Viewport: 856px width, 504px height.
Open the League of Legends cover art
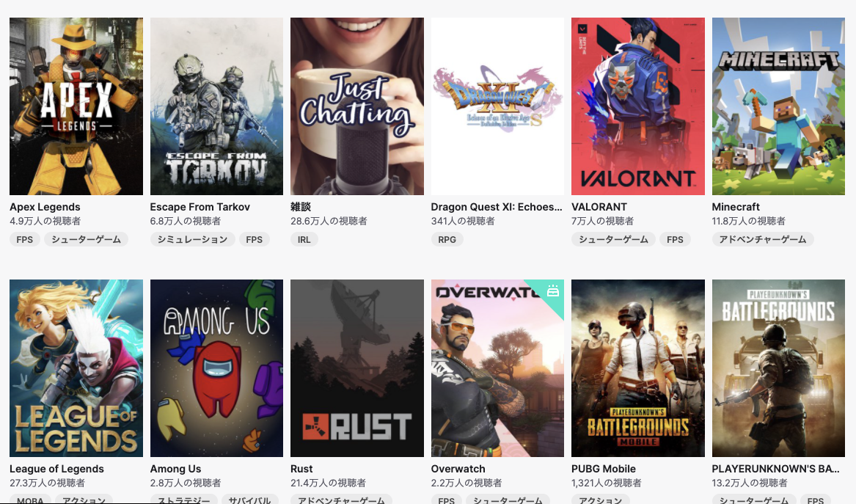(x=76, y=368)
